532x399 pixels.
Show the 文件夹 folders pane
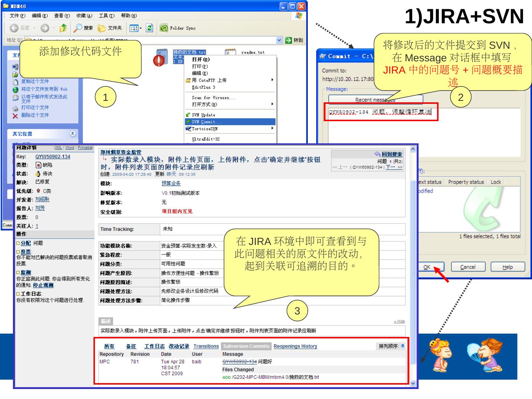110,28
